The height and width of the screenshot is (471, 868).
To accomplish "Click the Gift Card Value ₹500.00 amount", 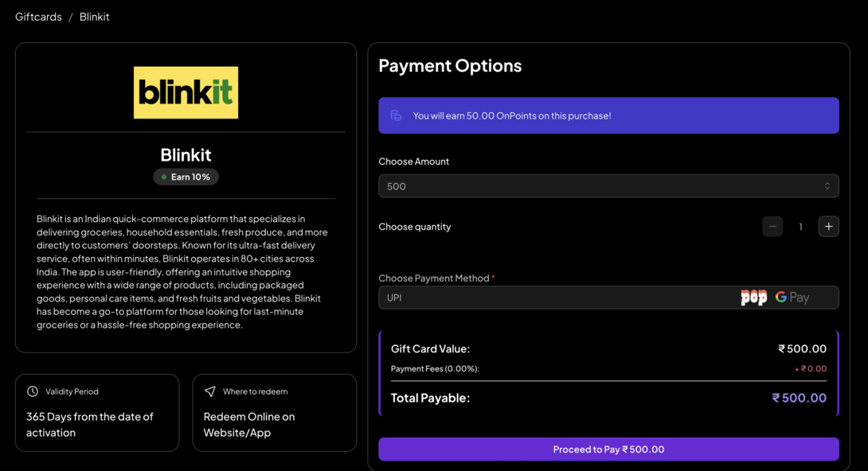I will 802,348.
